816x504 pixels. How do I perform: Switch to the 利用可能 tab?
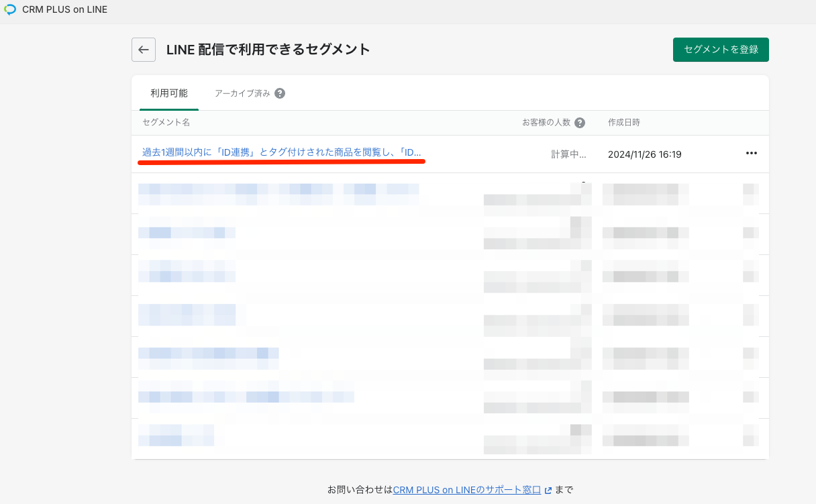click(x=169, y=93)
